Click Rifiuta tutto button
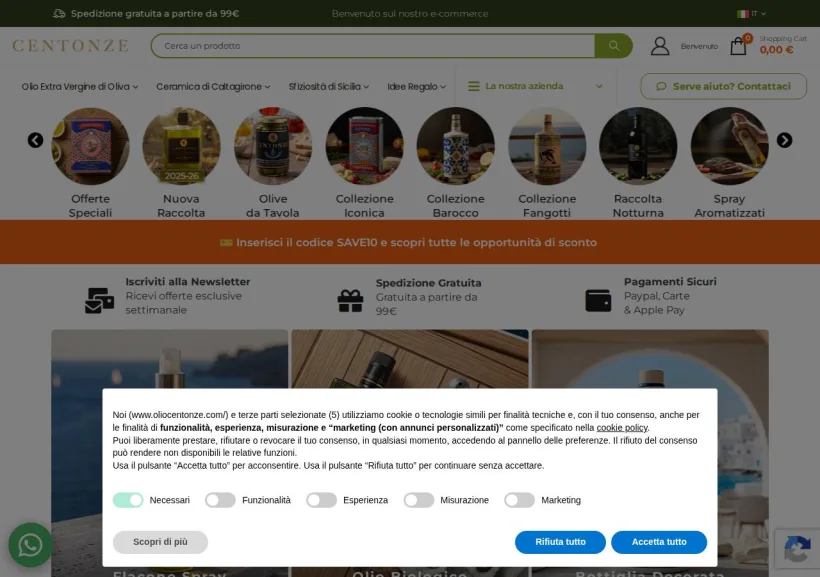The height and width of the screenshot is (577, 820). [560, 542]
